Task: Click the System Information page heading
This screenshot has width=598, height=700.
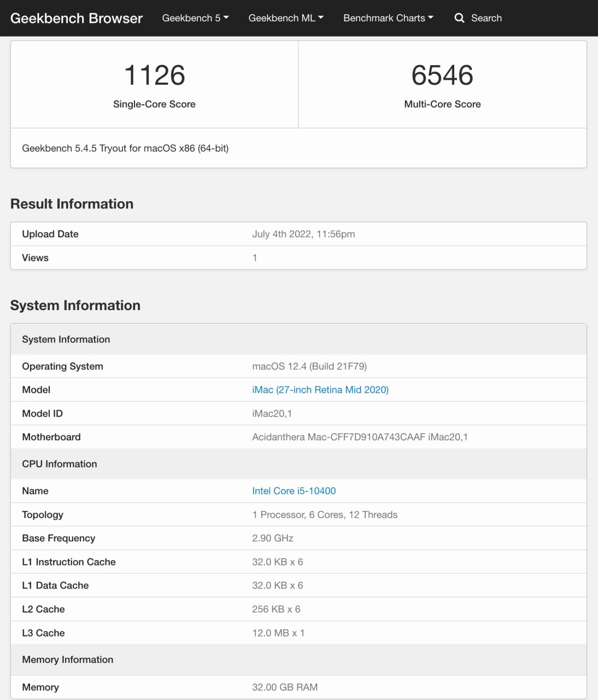Action: click(75, 305)
